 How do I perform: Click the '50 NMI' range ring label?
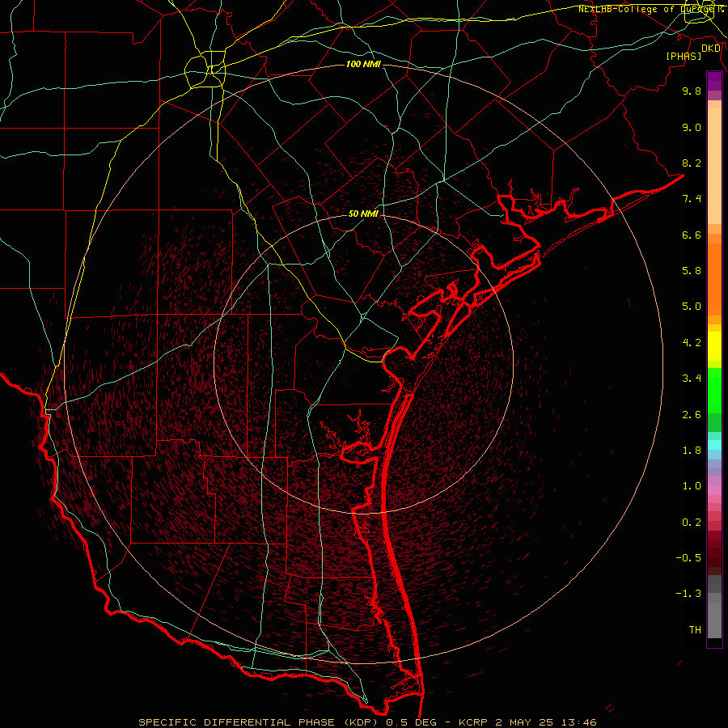[363, 214]
